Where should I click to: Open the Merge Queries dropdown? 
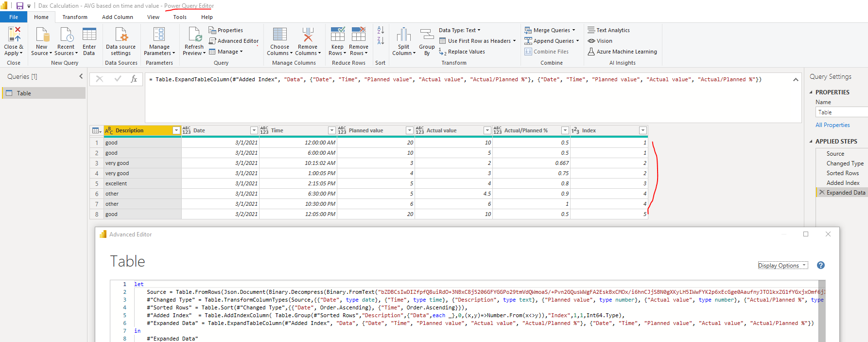pyautogui.click(x=550, y=30)
